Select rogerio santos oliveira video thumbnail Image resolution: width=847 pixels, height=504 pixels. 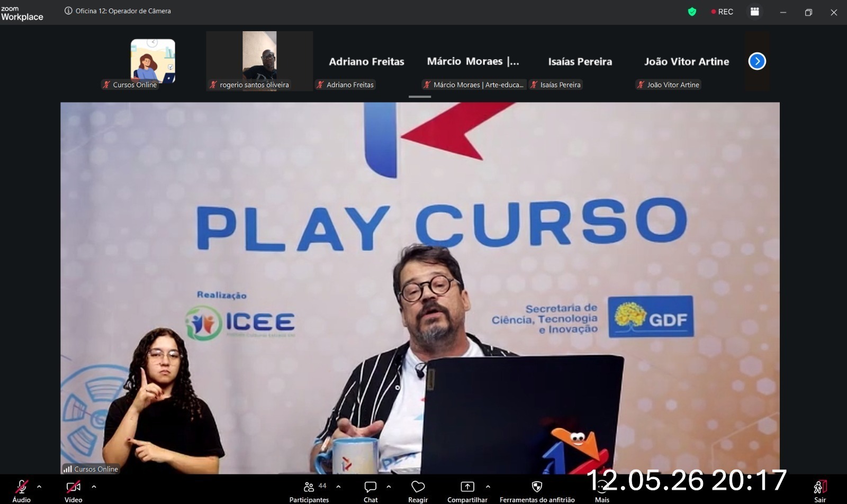pos(259,61)
